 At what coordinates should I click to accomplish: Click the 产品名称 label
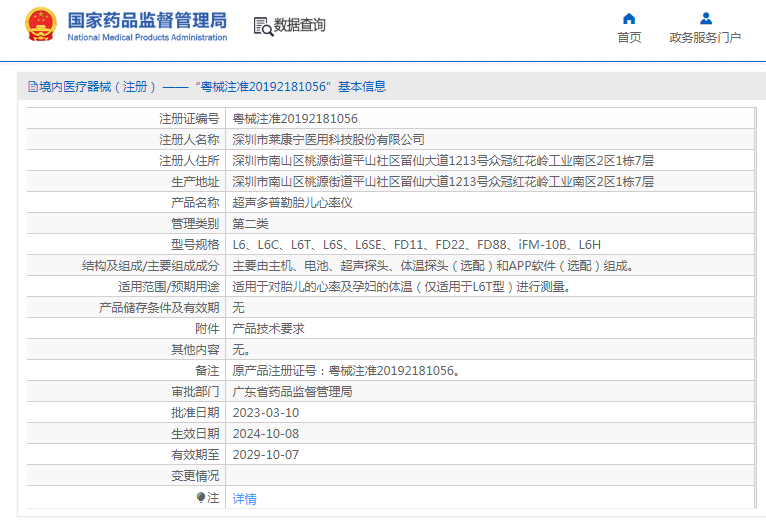click(x=195, y=203)
